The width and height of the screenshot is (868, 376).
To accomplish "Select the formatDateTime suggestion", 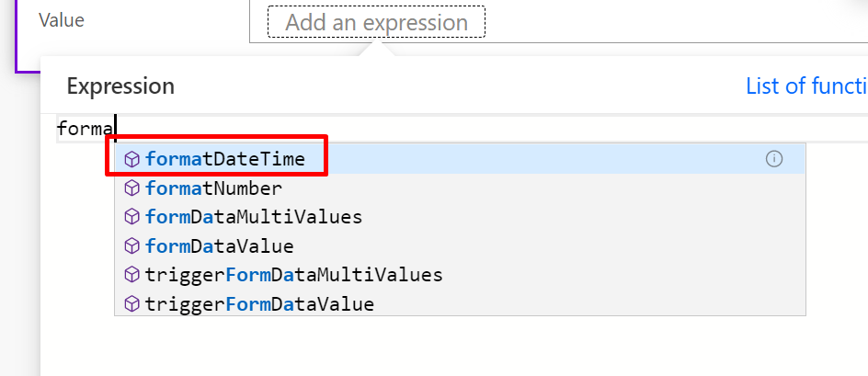I will pos(460,159).
